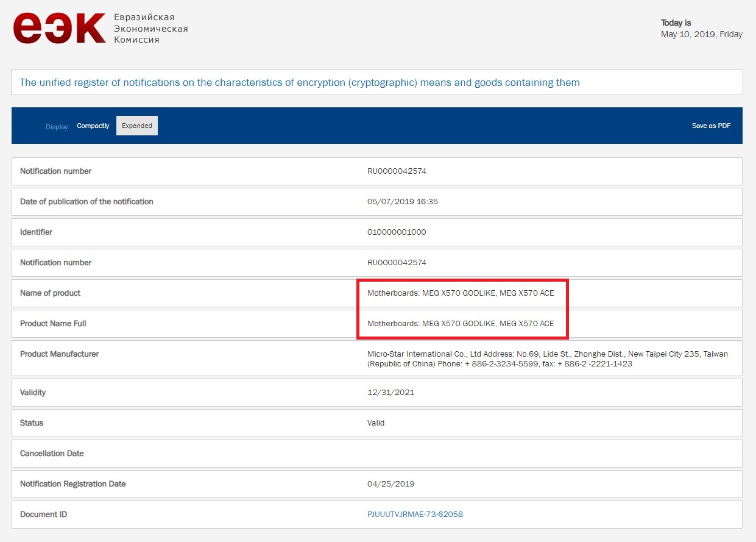756x542 pixels.
Task: Click Save as PDF
Action: (711, 126)
